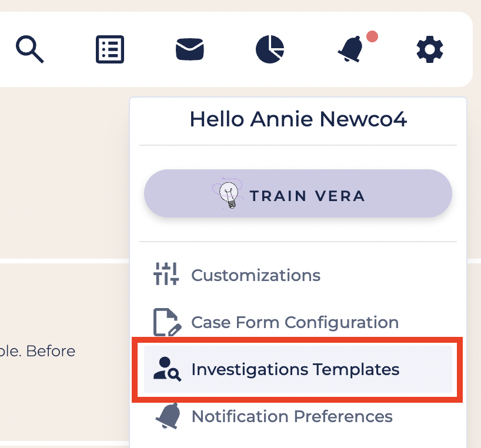Image resolution: width=481 pixels, height=448 pixels.
Task: Click the Hello Annie Newco4 greeting
Action: coord(298,119)
